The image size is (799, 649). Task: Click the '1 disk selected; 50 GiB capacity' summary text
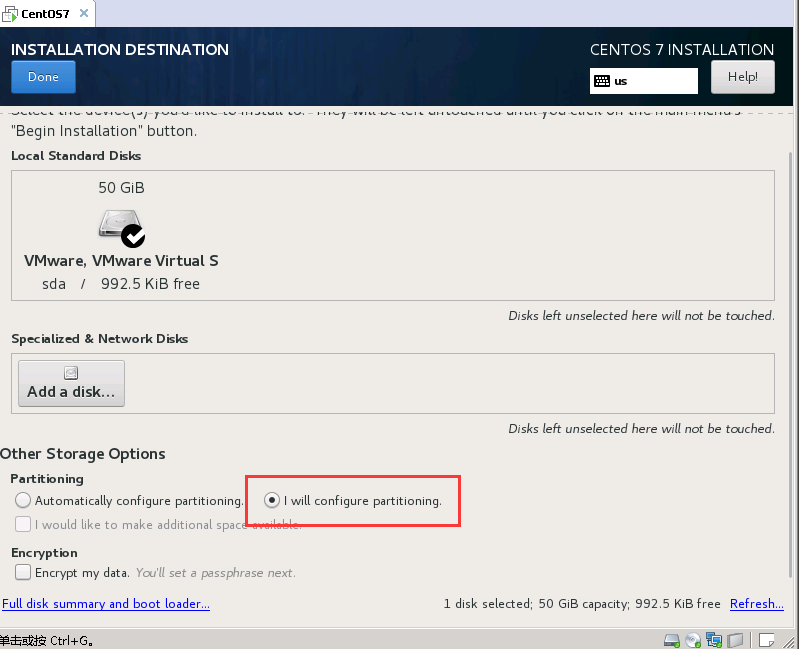point(537,604)
